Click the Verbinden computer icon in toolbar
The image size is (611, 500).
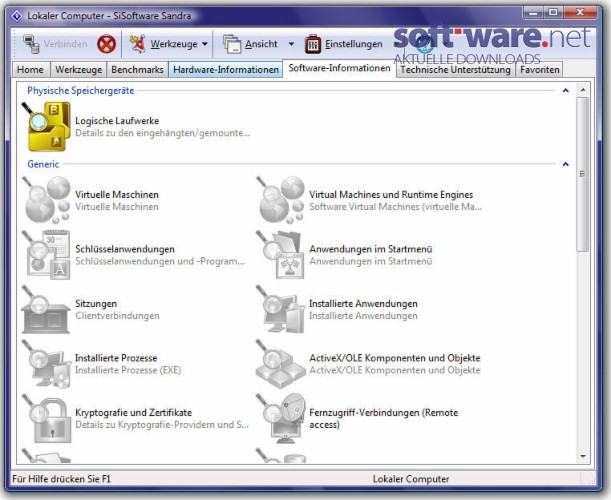tap(31, 44)
